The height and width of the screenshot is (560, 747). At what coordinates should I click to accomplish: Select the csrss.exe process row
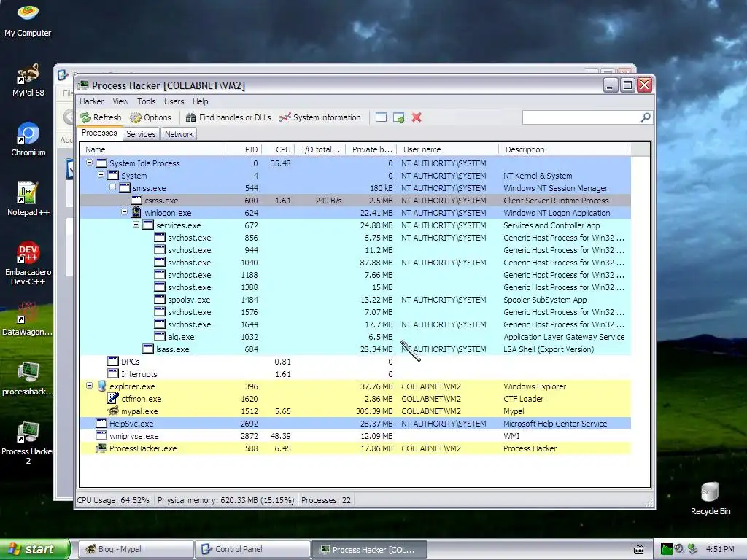pyautogui.click(x=355, y=201)
